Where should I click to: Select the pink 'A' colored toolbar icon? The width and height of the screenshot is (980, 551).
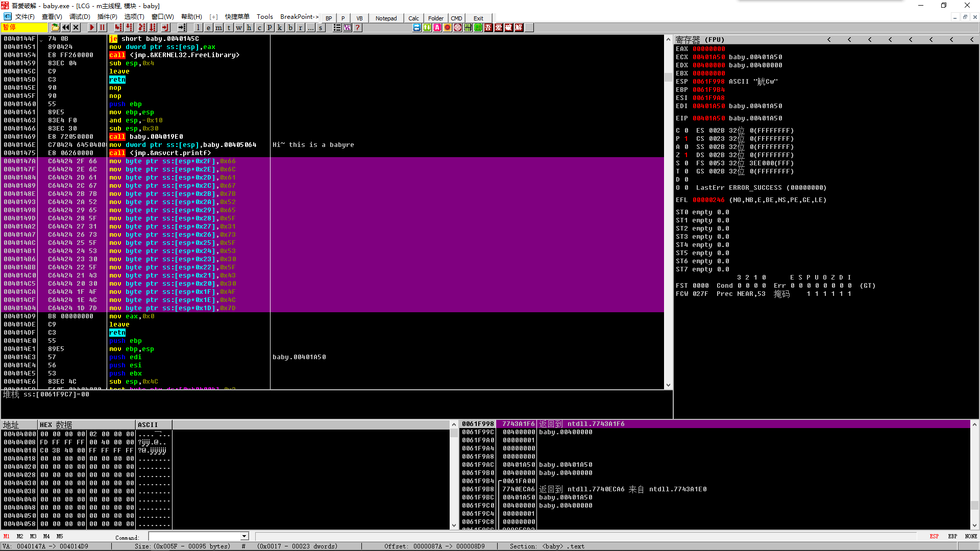437,28
